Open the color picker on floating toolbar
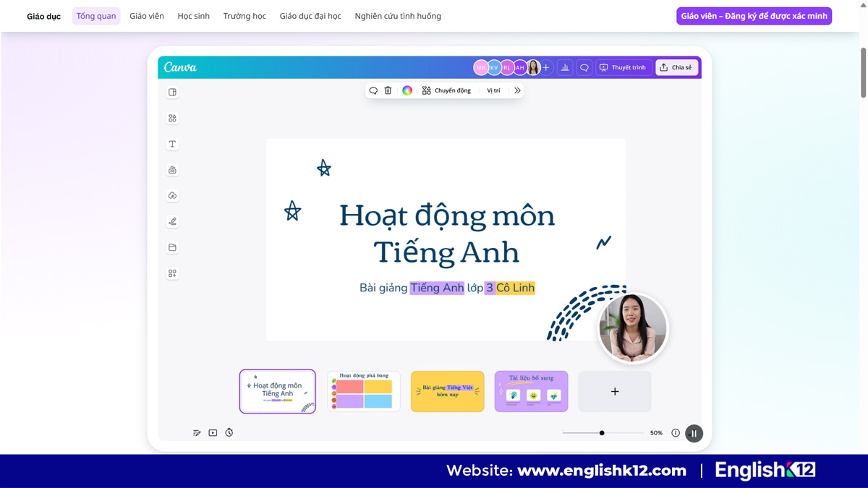Viewport: 868px width, 488px height. coord(407,90)
